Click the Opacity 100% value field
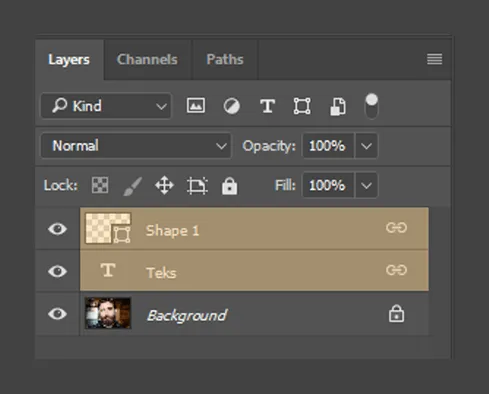 click(328, 146)
